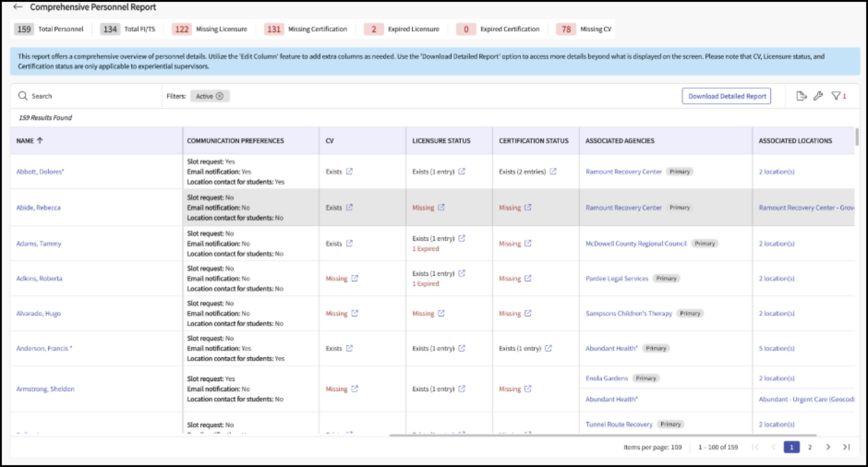Jump to the last page arrow

click(846, 447)
